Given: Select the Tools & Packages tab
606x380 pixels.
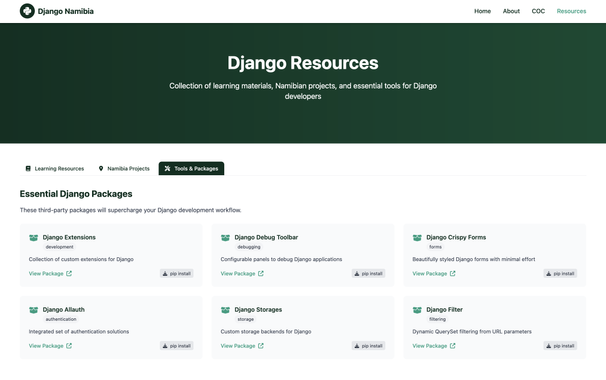Looking at the screenshot, I should click(x=191, y=169).
